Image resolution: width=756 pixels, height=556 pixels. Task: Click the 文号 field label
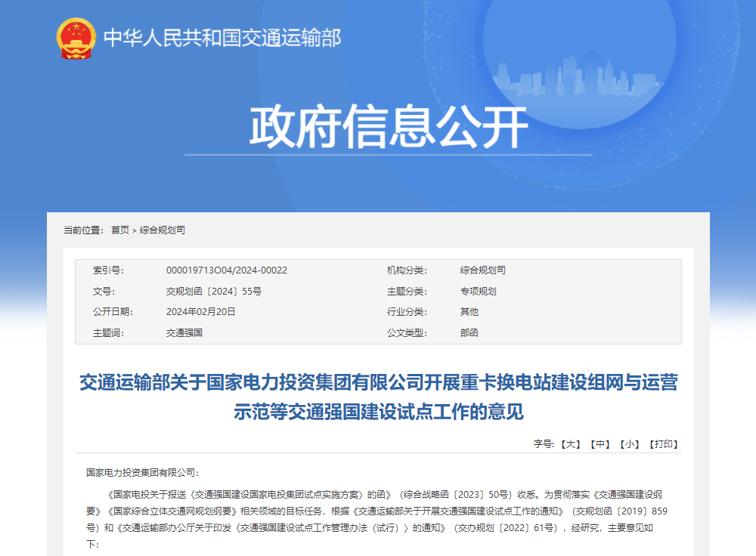[x=104, y=291]
